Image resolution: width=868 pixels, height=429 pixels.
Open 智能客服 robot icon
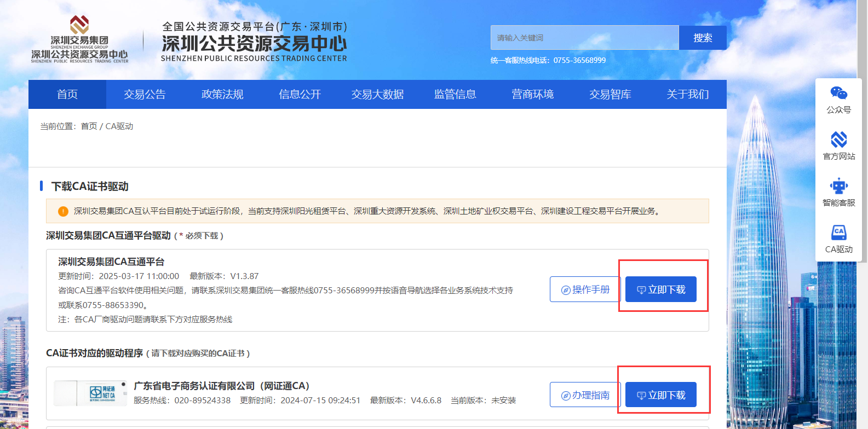838,187
